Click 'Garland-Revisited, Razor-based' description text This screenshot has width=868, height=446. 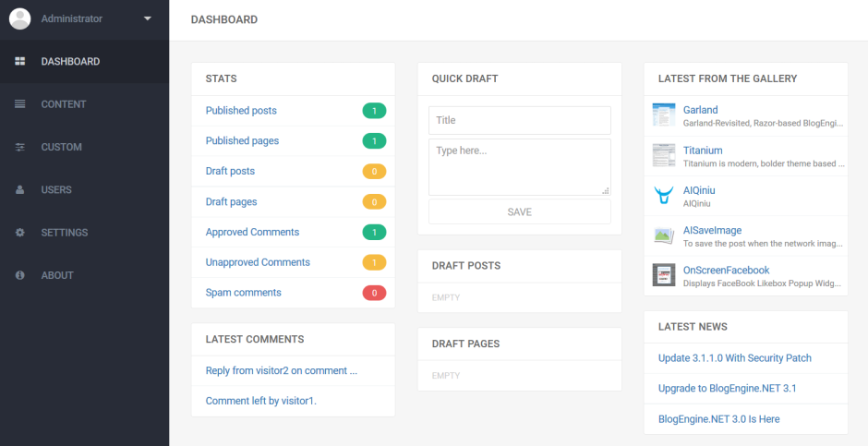tap(764, 123)
